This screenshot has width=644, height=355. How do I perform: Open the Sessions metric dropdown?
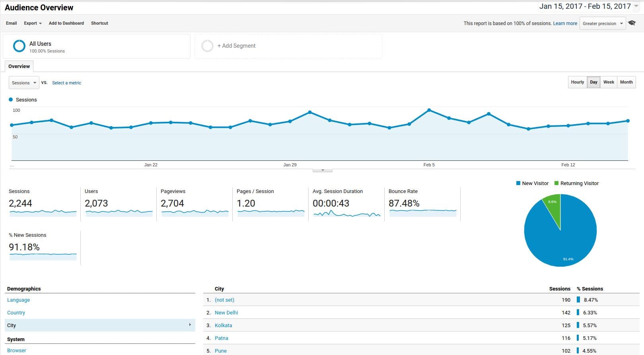(24, 83)
